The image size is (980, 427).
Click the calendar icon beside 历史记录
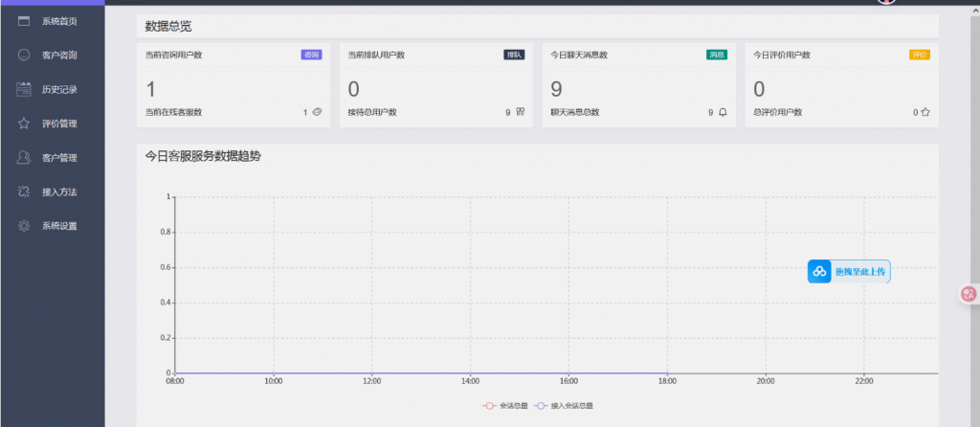point(24,90)
